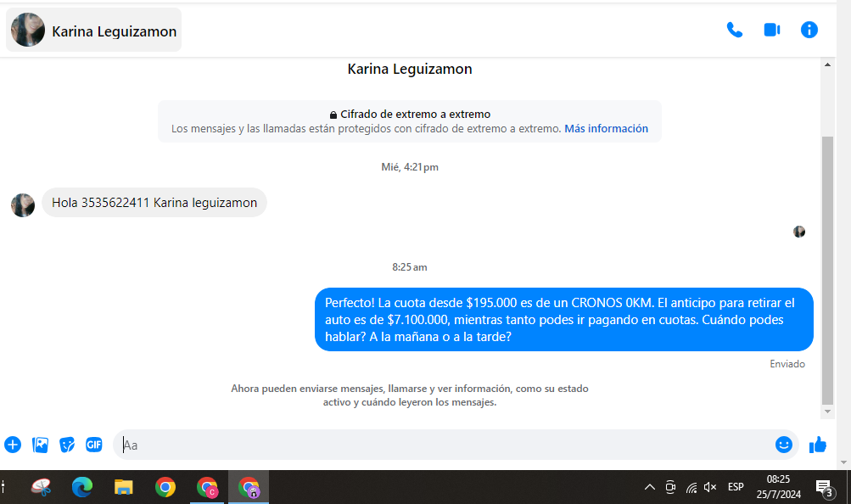
Task: Open the GIF picker
Action: click(x=94, y=445)
